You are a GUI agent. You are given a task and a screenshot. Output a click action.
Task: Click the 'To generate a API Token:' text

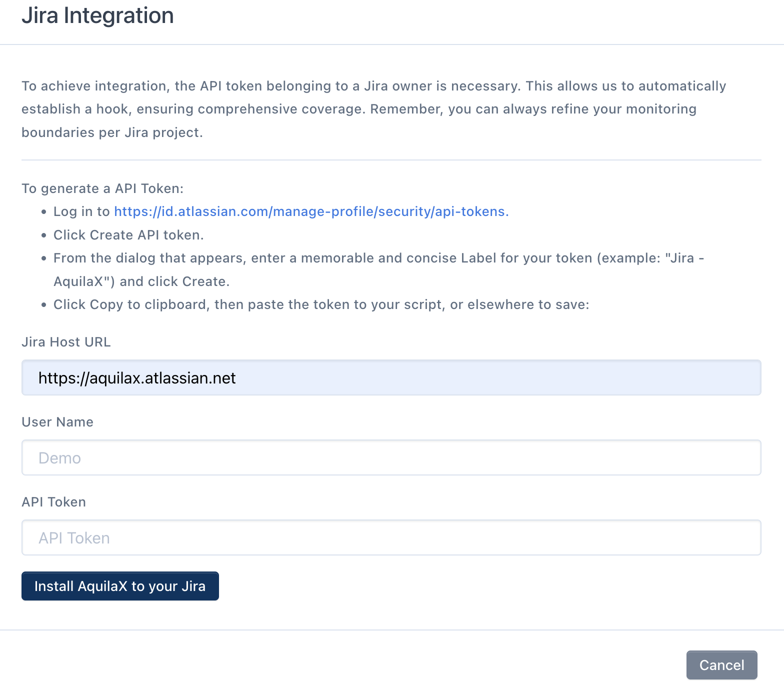point(102,188)
